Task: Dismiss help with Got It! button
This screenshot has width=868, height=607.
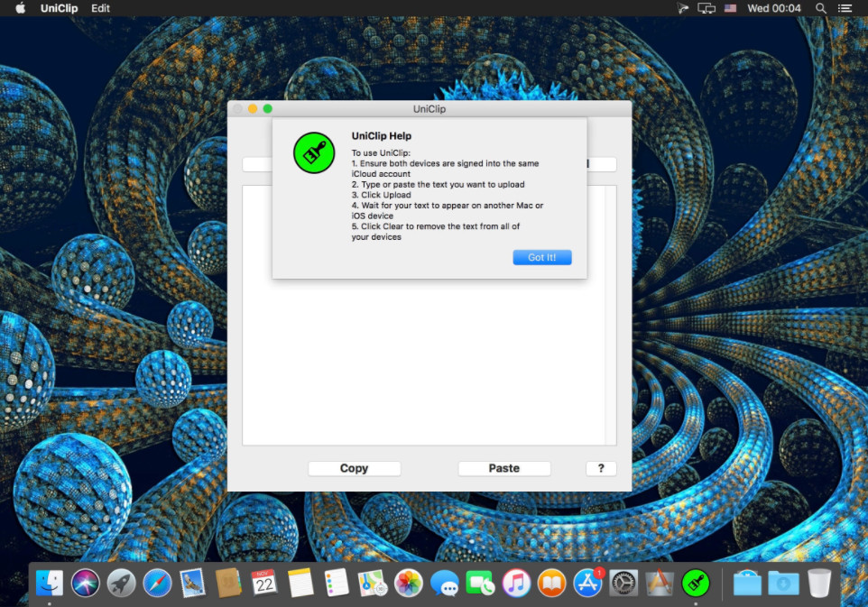Action: tap(542, 257)
